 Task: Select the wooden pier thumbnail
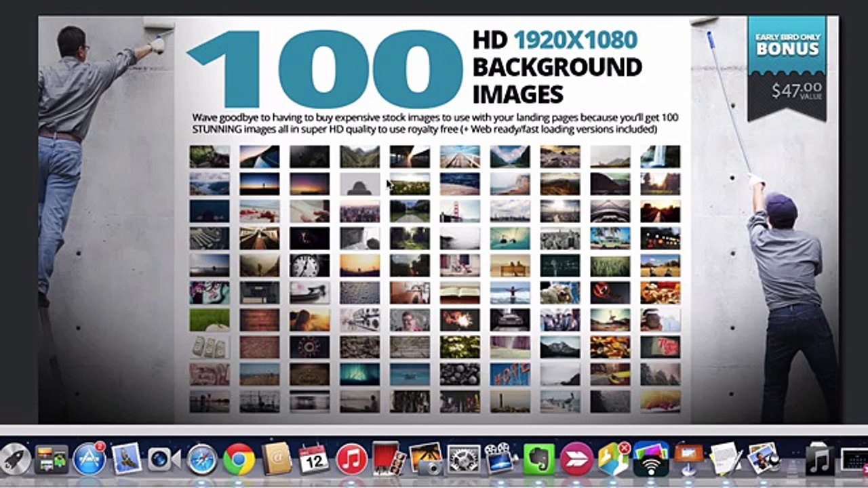[460, 157]
